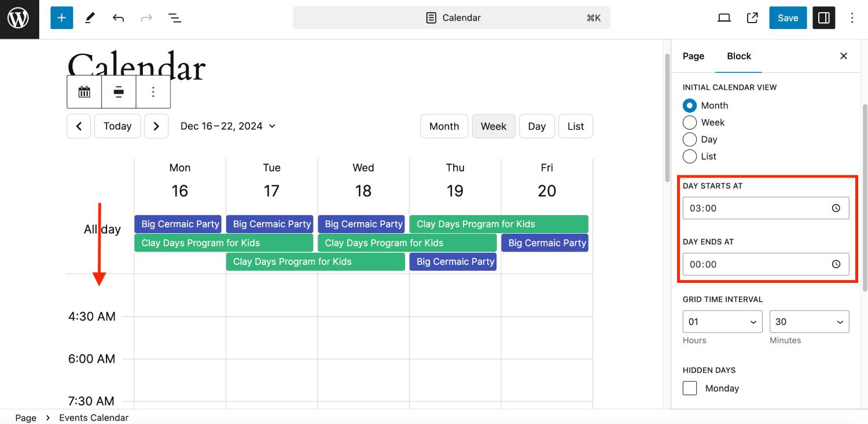Click the Wed 18 column header
868x424 pixels.
click(363, 180)
